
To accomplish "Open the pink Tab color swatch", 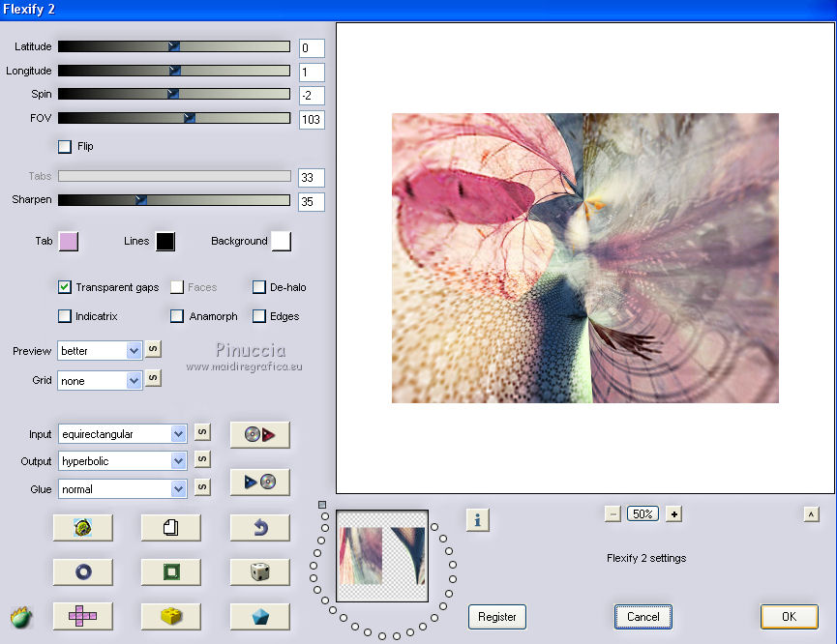I will tap(69, 241).
